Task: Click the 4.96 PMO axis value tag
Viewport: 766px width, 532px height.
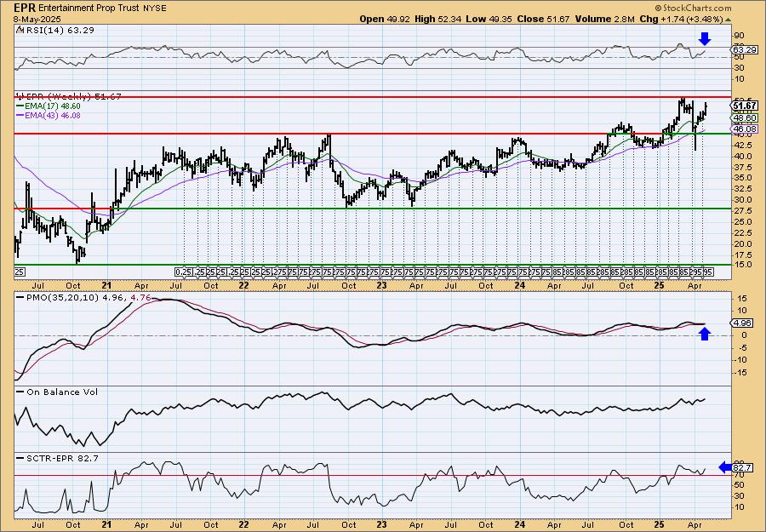Action: [x=742, y=323]
